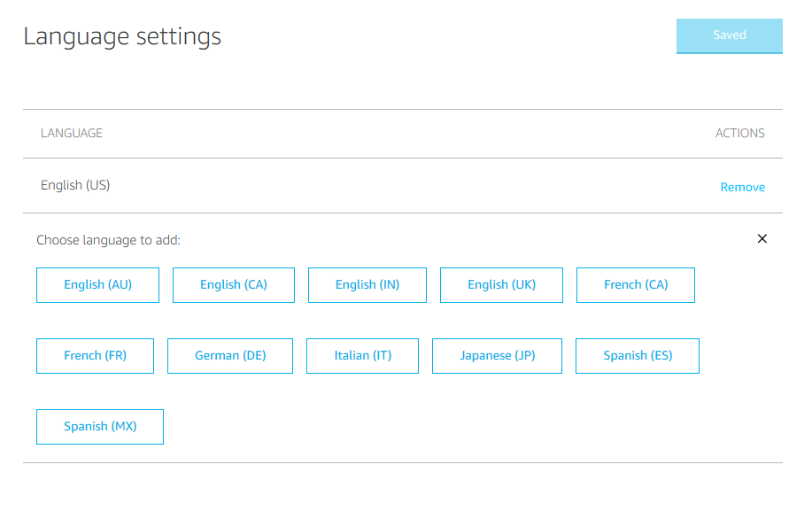Select French (FR) language button
812x511 pixels.
(x=95, y=356)
